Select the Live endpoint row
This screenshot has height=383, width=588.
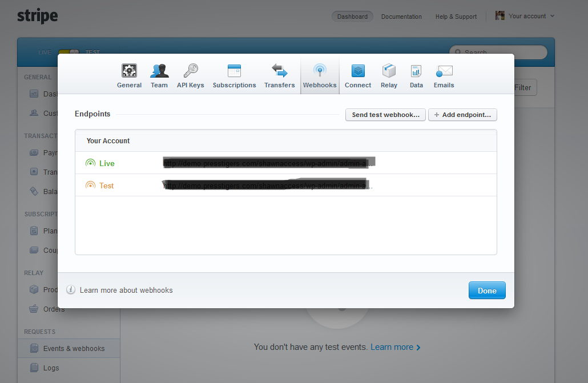click(x=285, y=163)
